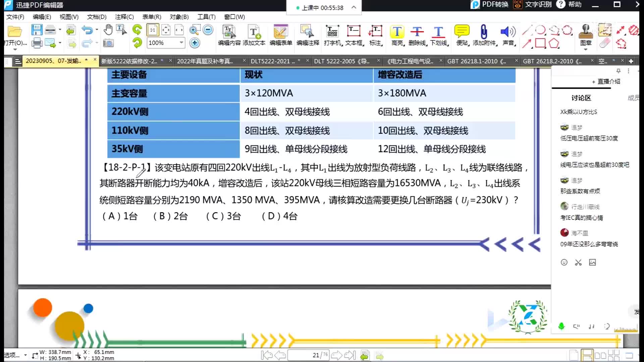Viewport: 644px width, 362px height.
Task: Click the snapshot camera tool
Action: tap(108, 43)
